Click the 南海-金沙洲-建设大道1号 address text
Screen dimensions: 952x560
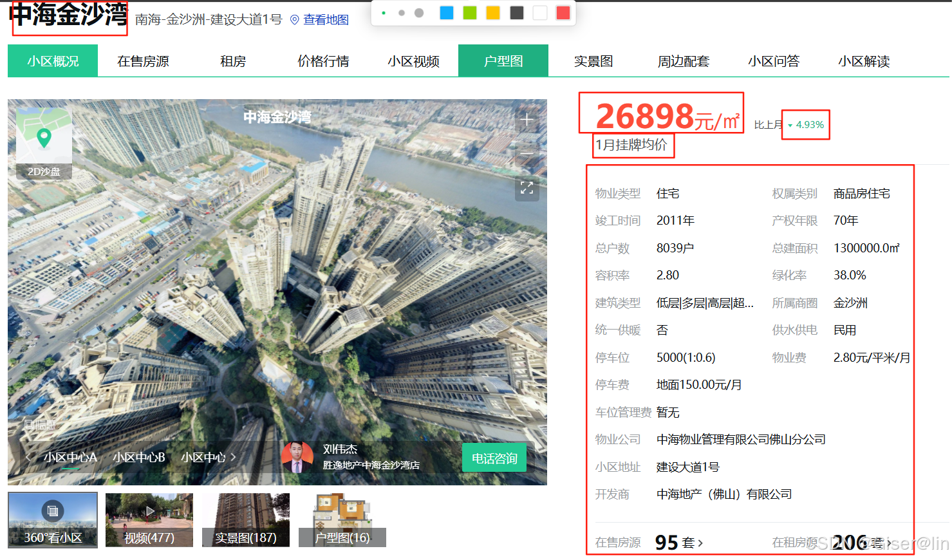click(209, 20)
